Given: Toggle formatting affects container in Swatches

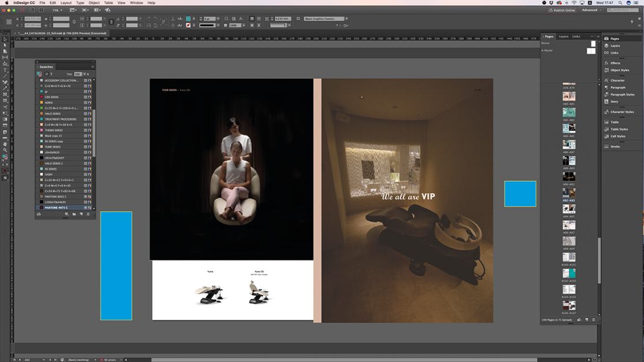Looking at the screenshot, I should point(47,74).
